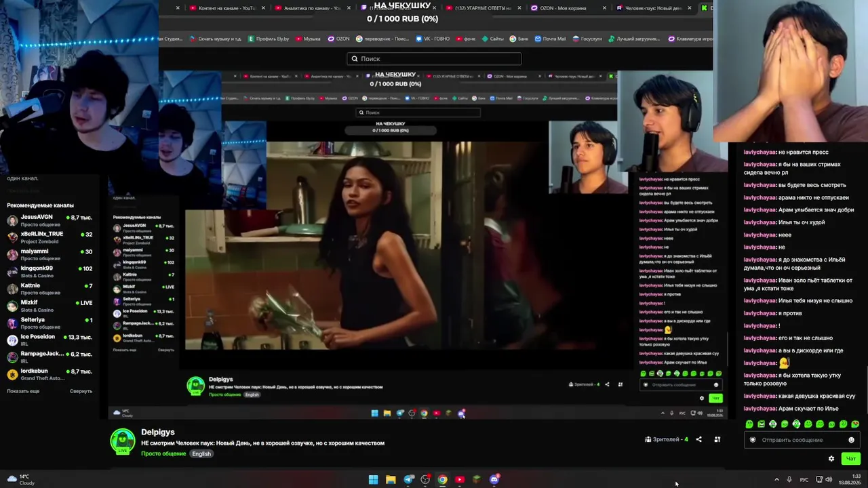Open the Банк bookmark
The height and width of the screenshot is (488, 868).
point(519,39)
